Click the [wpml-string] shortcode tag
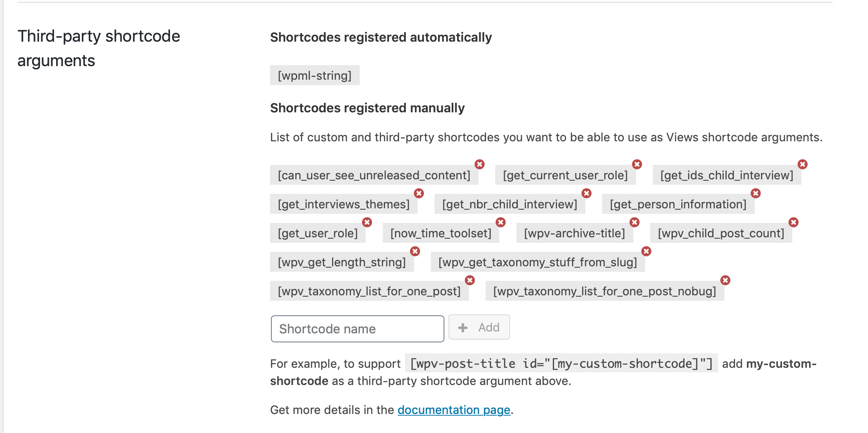 pos(315,75)
